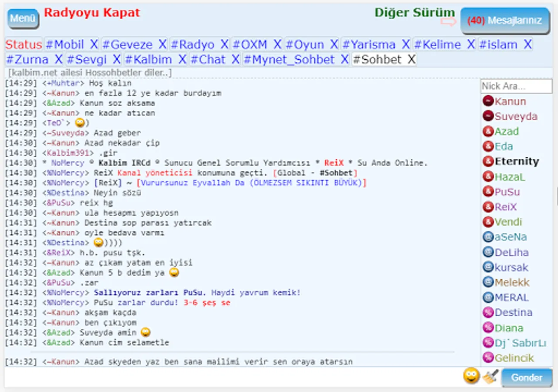Select the #Kelime channel tab
The image size is (558, 392).
point(437,44)
